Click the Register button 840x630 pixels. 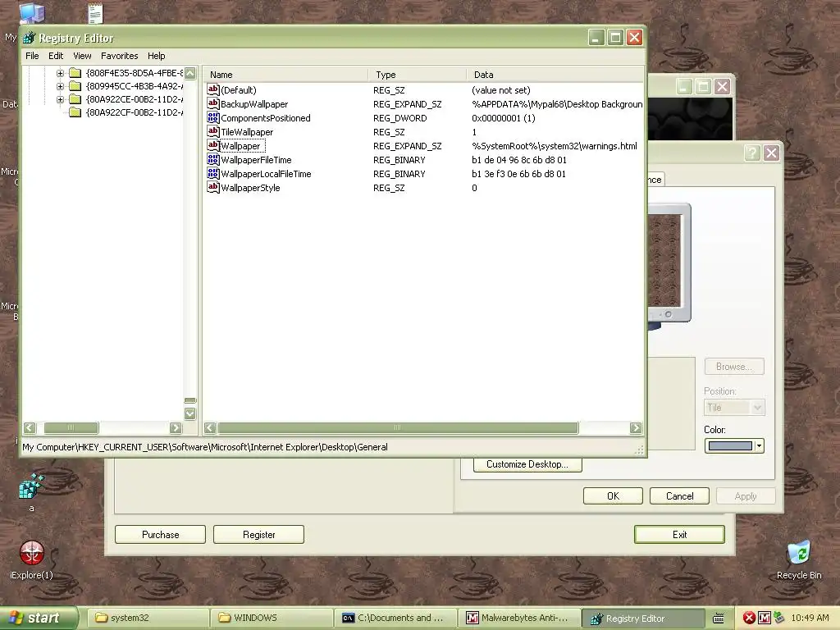(x=258, y=535)
